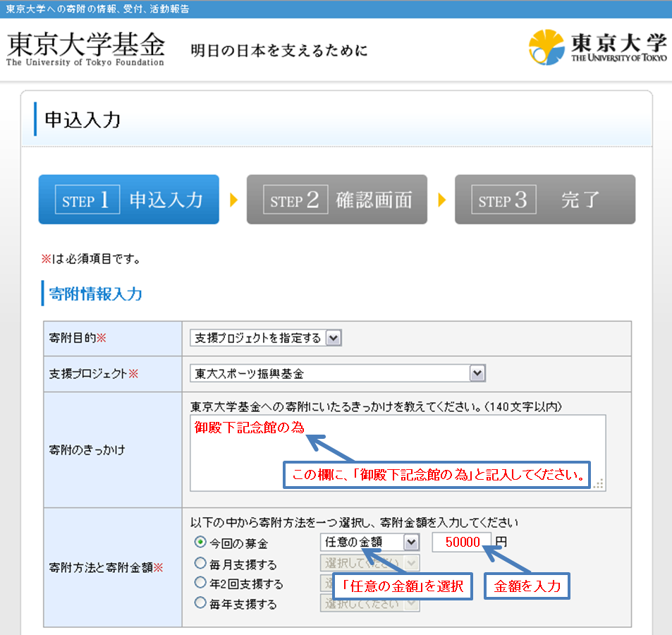
Task: Open the disabled dropdown beside 毎年支援する
Action: [x=369, y=604]
